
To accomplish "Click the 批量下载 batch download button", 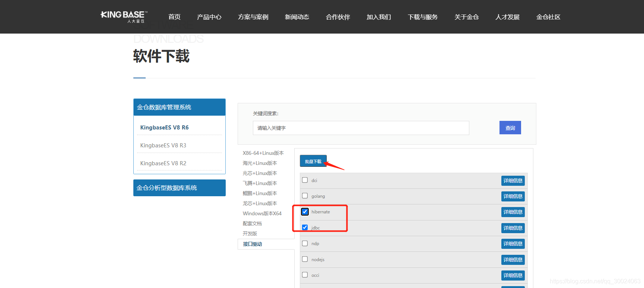I will 313,161.
